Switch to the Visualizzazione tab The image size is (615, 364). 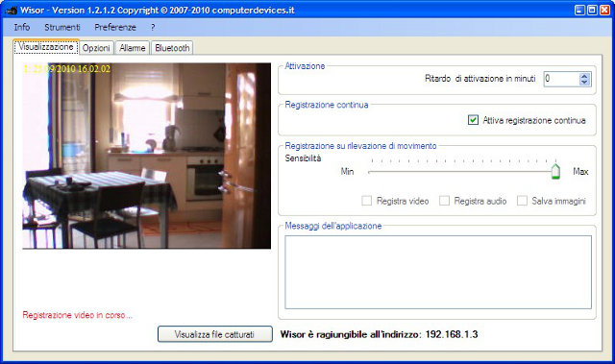point(46,47)
